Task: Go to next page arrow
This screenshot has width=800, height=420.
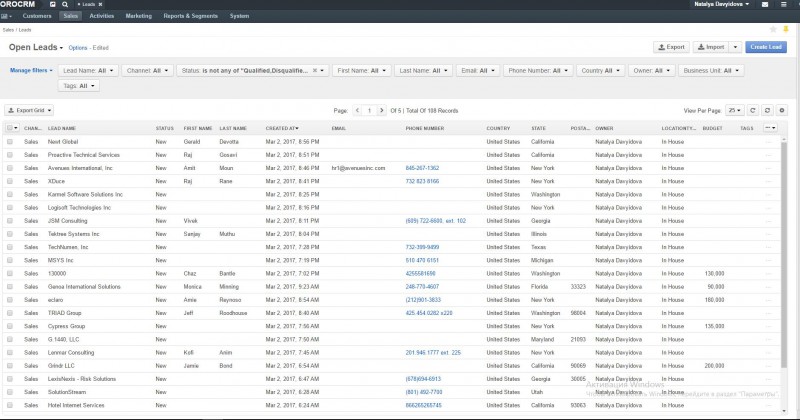Action: (x=381, y=110)
